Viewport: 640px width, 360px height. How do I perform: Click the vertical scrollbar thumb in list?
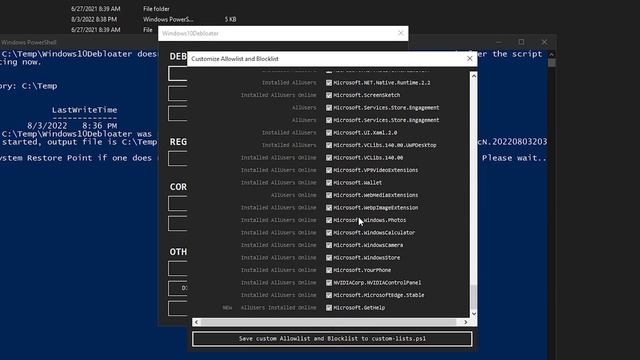pos(473,297)
